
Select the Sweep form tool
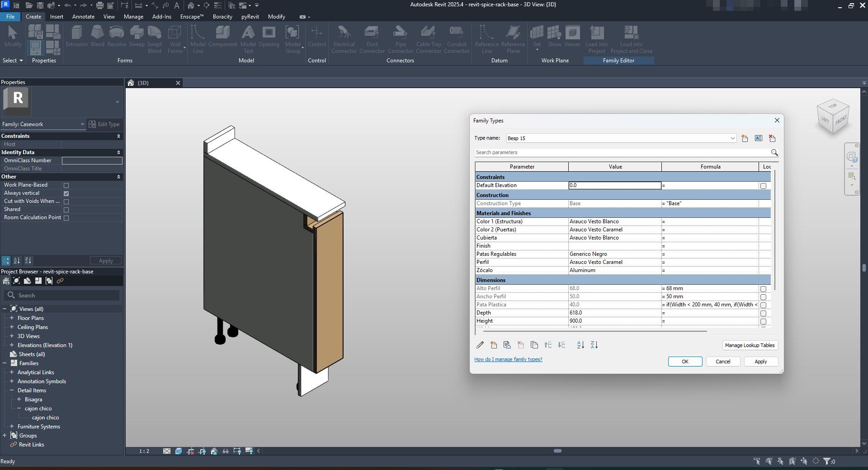pyautogui.click(x=137, y=36)
